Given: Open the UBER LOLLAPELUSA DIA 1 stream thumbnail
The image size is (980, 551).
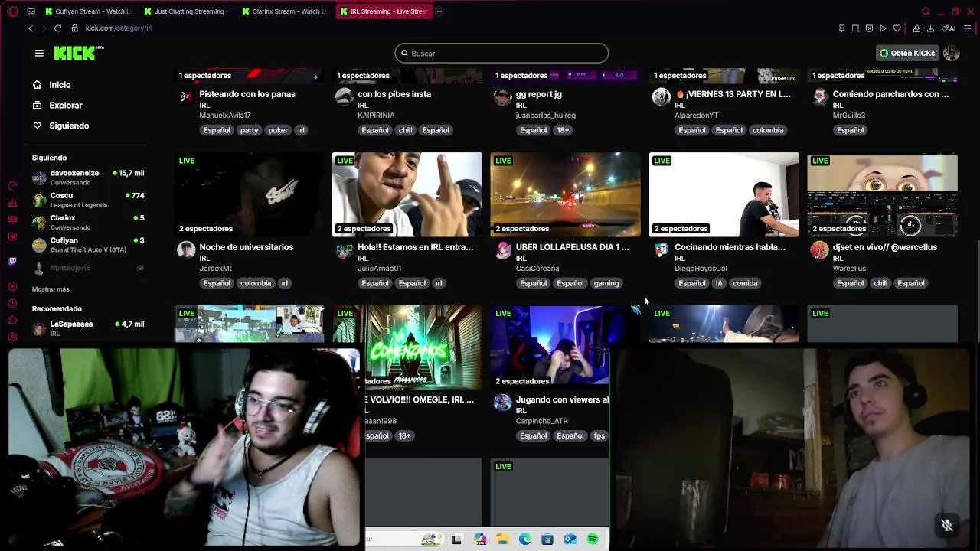Looking at the screenshot, I should point(565,194).
